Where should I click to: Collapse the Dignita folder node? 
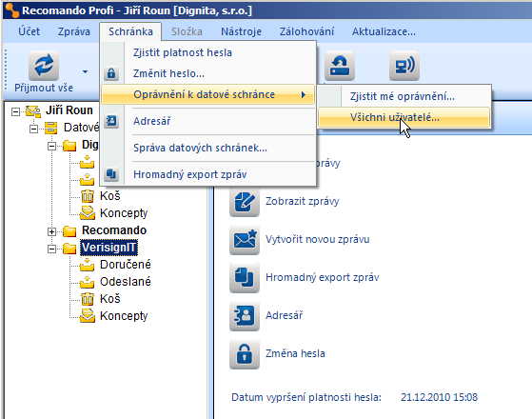pos(51,146)
